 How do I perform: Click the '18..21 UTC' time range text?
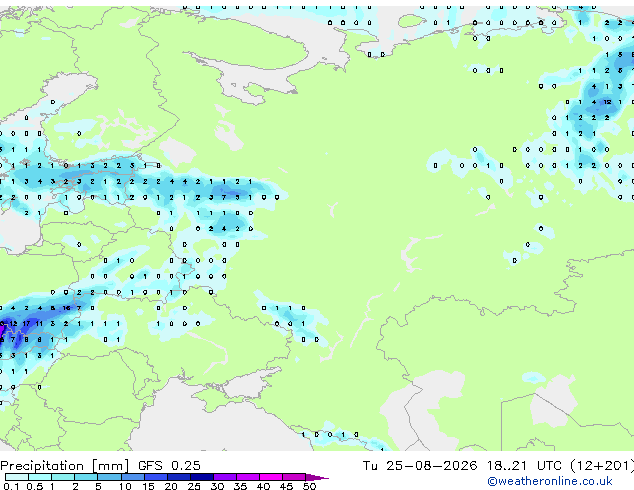point(524,466)
